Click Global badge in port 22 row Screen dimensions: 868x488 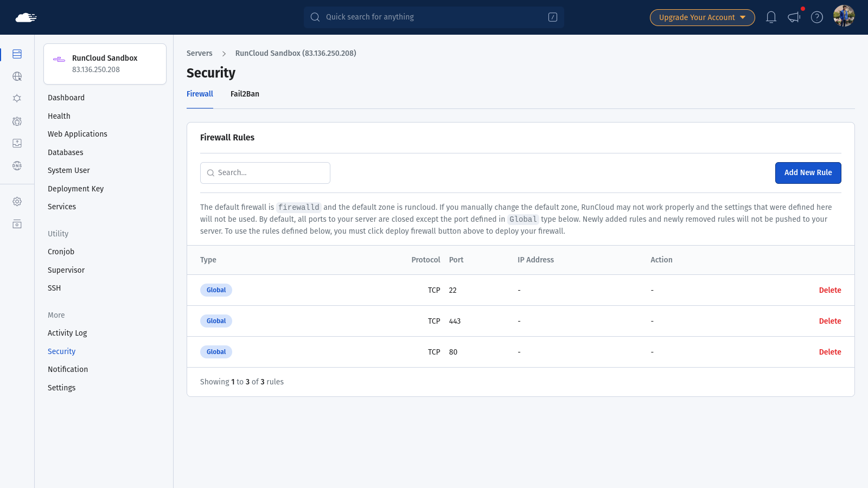tap(216, 290)
